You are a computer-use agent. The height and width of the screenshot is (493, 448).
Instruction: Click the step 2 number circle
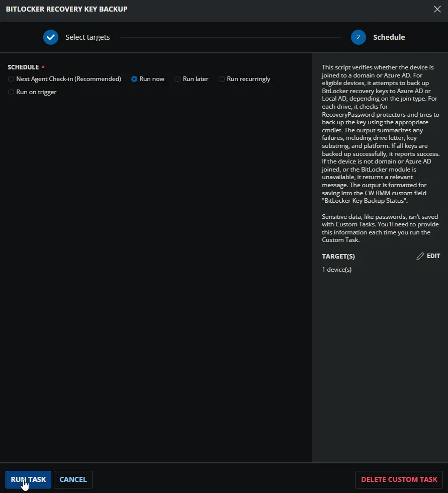coord(358,37)
